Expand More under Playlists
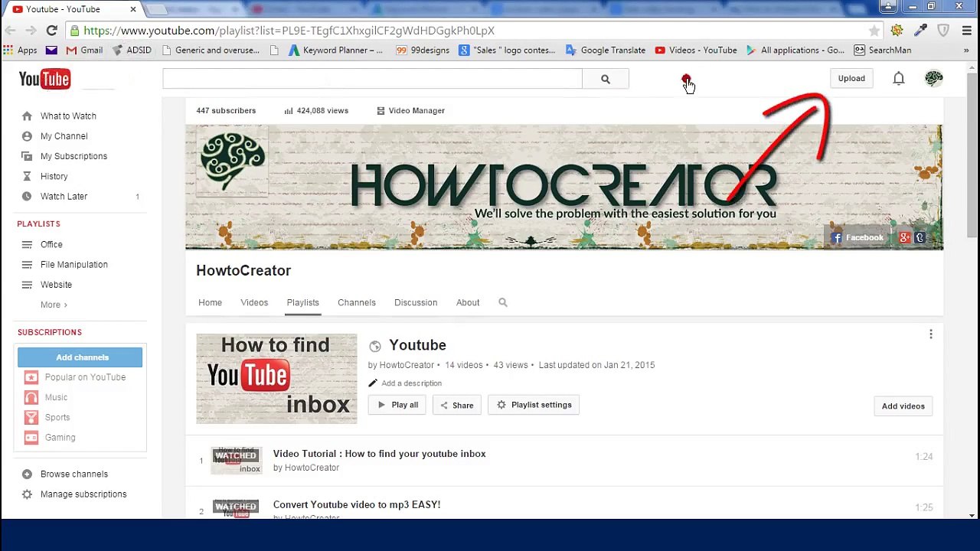 [54, 305]
